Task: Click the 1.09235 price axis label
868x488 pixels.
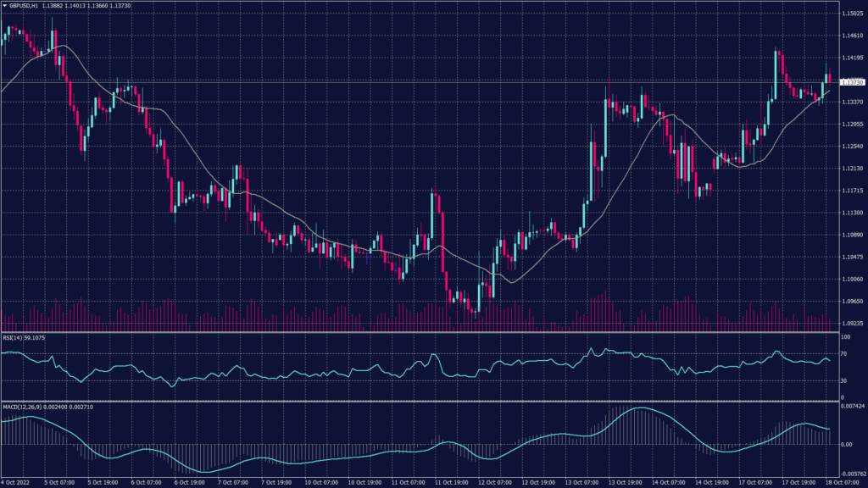Action: (x=851, y=323)
